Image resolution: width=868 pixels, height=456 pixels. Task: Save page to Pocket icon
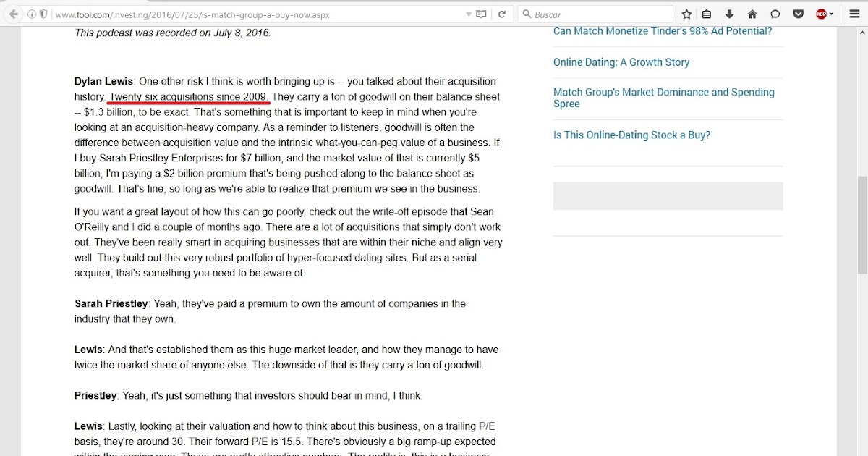(798, 14)
